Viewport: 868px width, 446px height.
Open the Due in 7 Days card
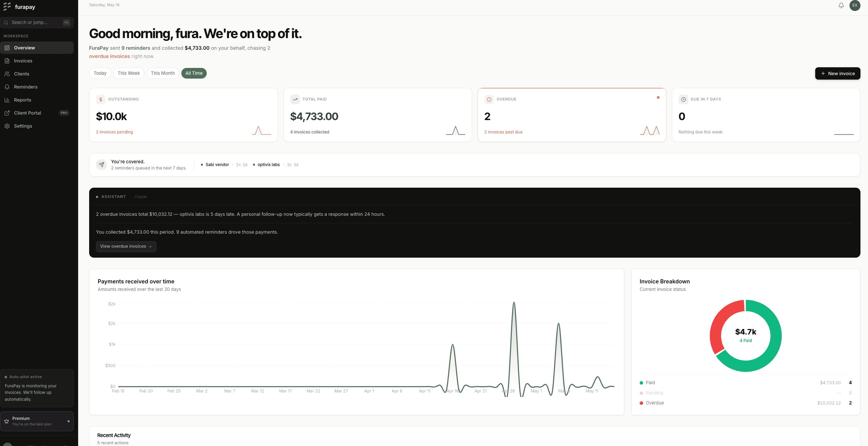pos(766,115)
